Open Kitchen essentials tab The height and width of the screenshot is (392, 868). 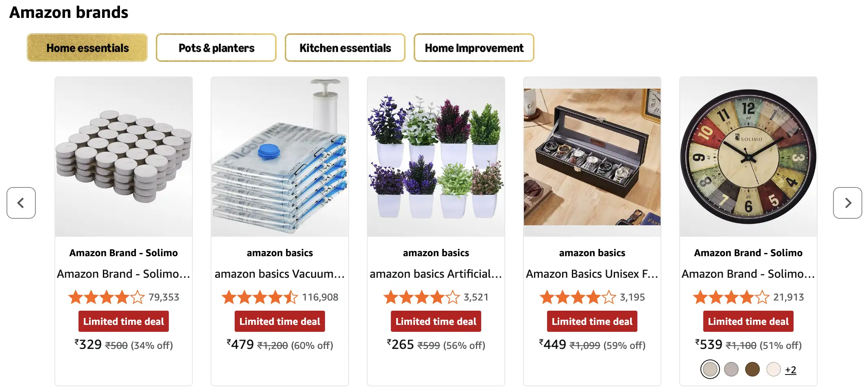pos(345,48)
